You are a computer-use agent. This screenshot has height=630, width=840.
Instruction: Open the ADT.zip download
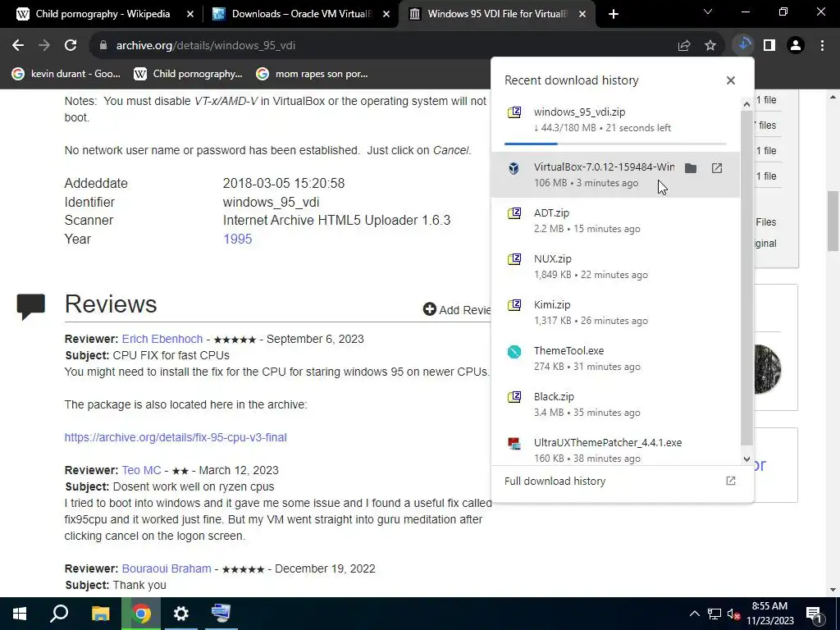click(615, 221)
